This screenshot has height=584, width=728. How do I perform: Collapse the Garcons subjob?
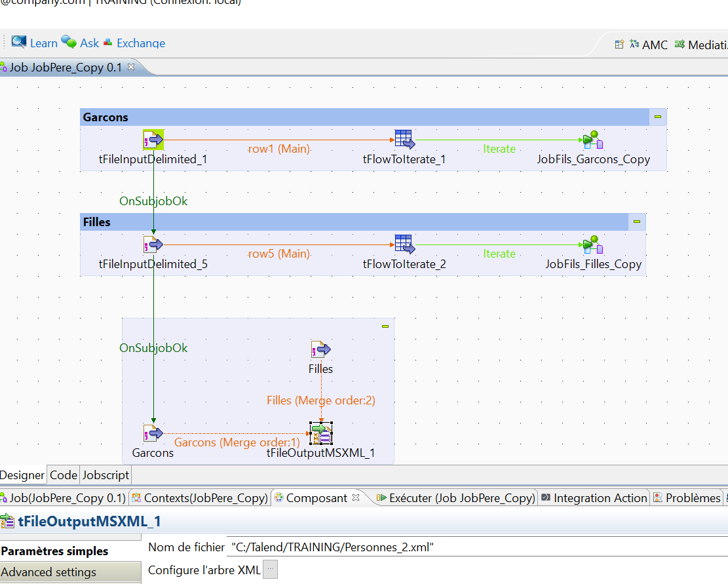(x=657, y=117)
